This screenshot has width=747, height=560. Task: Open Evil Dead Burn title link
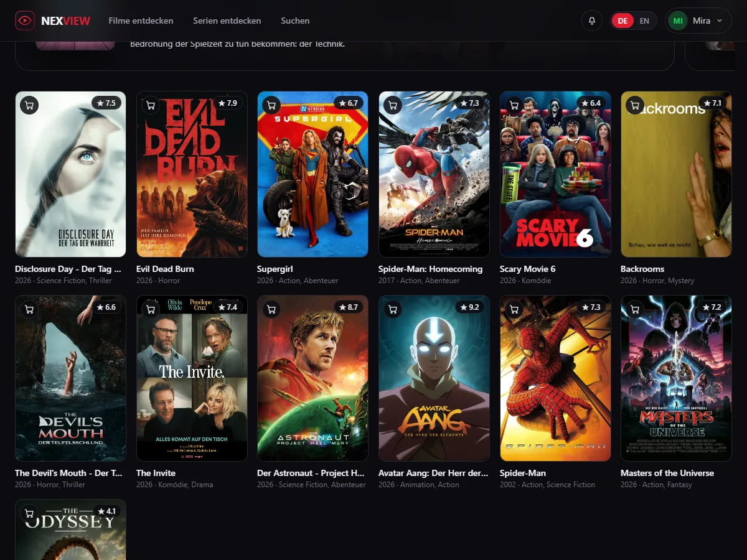(165, 269)
